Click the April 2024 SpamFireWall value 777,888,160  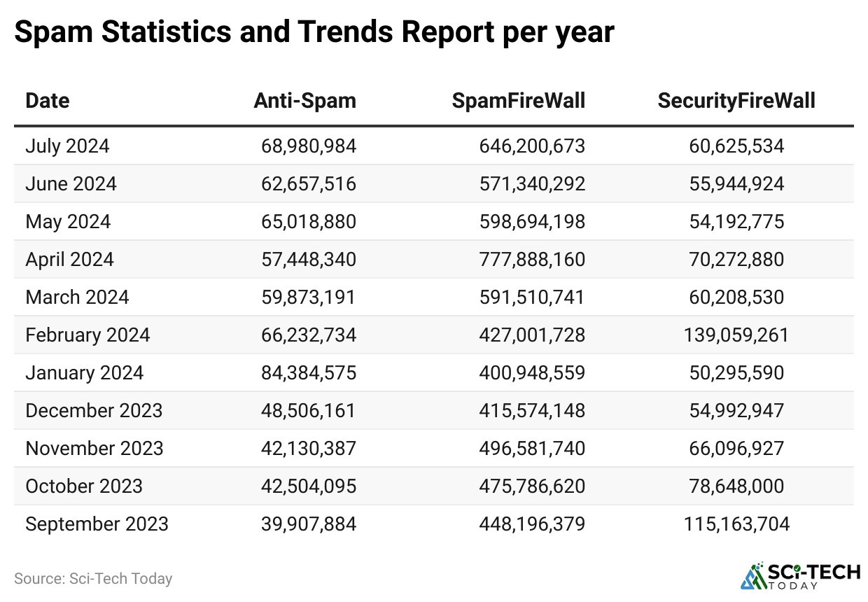tap(532, 260)
